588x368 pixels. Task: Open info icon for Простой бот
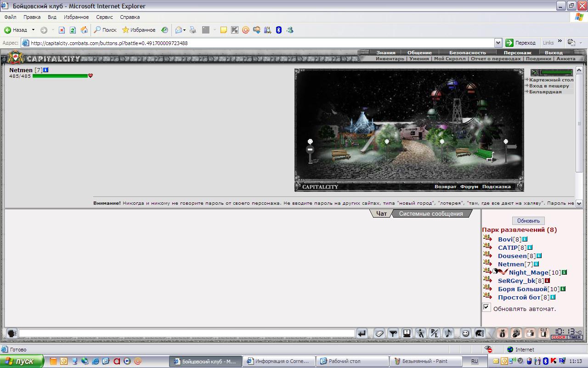click(x=553, y=297)
